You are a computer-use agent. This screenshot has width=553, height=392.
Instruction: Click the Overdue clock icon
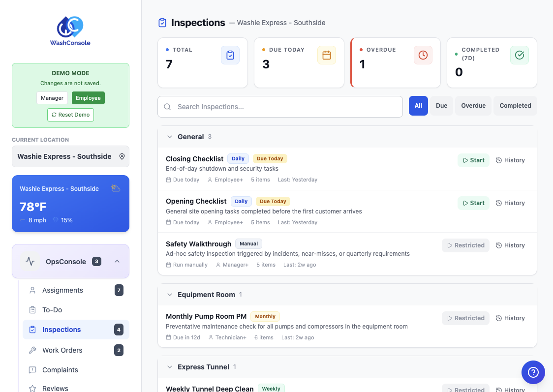(423, 55)
